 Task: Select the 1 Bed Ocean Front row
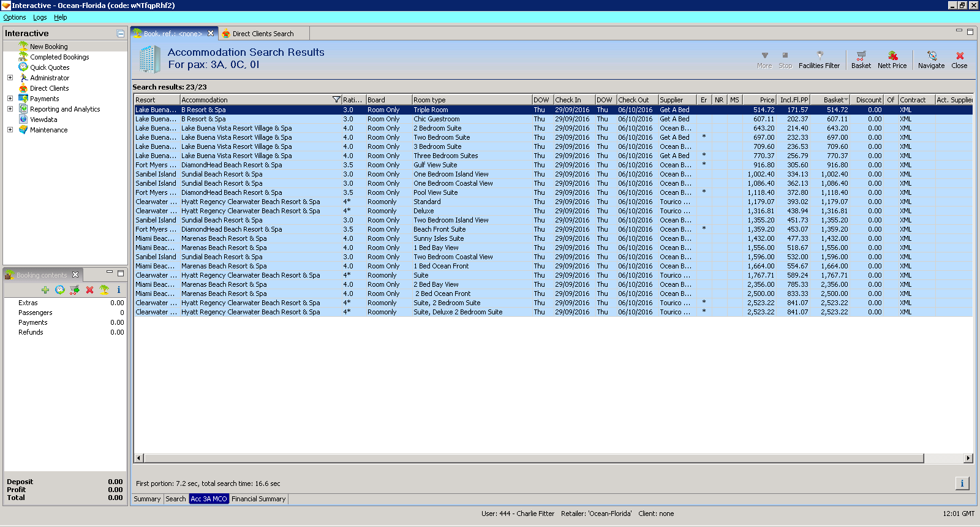pos(553,266)
